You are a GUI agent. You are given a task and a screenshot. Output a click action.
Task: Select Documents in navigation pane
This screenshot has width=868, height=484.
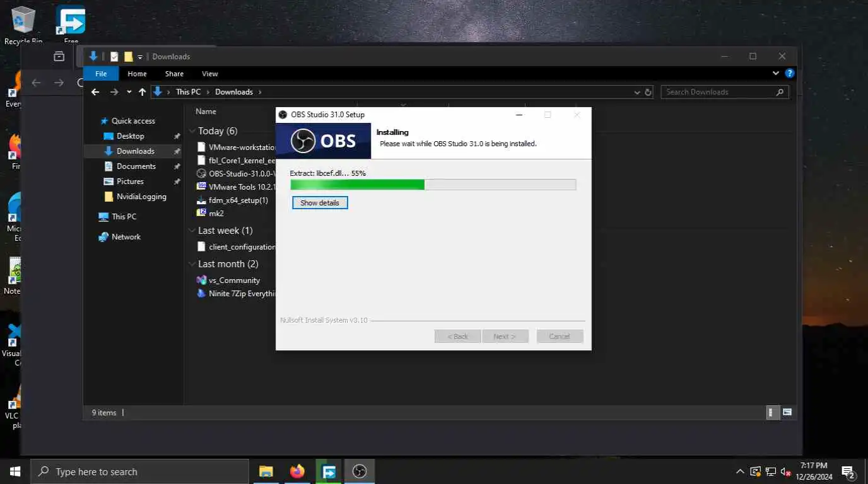click(136, 166)
